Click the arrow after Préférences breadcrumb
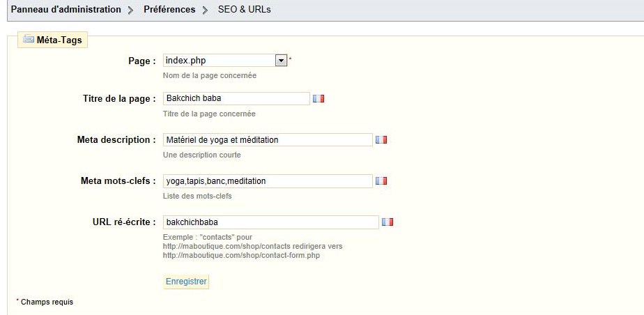This screenshot has height=315, width=644. tap(206, 10)
